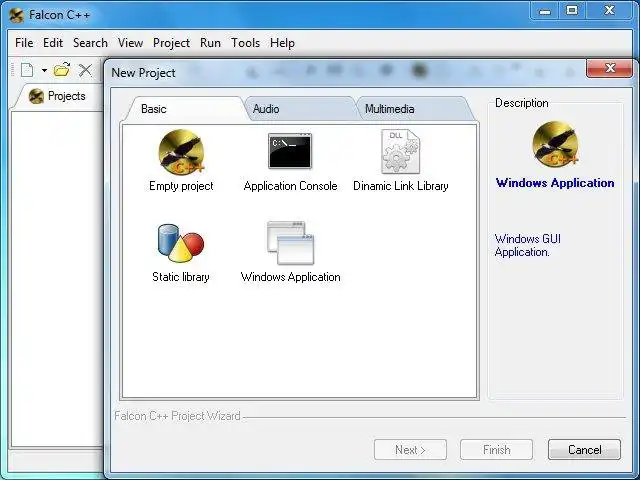Open the Run menu
Screen dimensions: 640x480
[x=210, y=42]
